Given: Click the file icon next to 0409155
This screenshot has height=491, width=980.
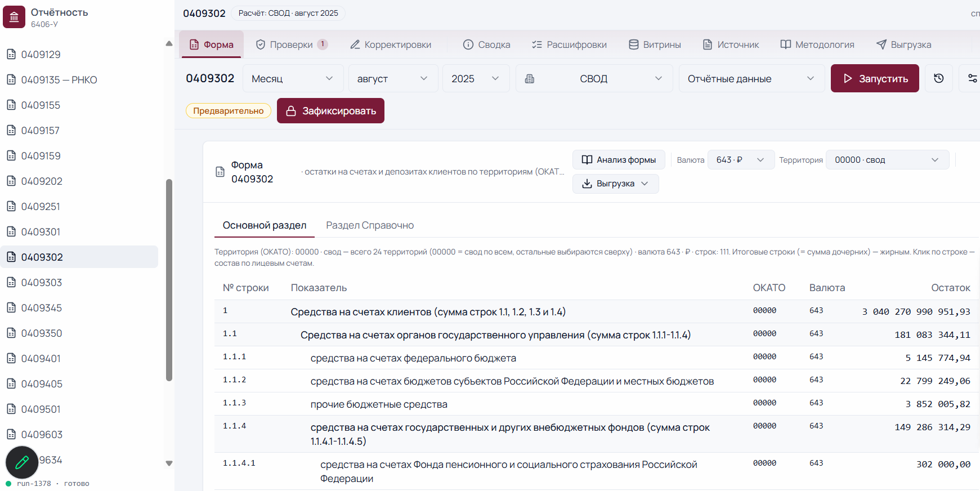Looking at the screenshot, I should coord(11,105).
